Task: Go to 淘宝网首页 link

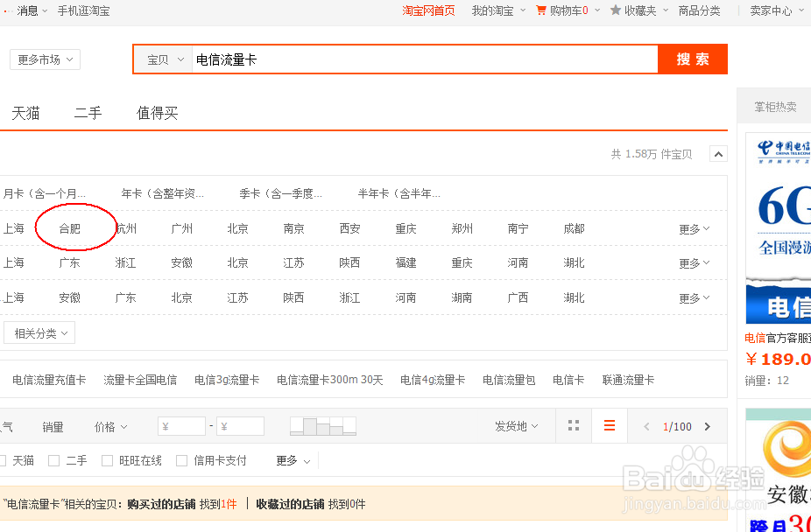Action: [x=429, y=10]
